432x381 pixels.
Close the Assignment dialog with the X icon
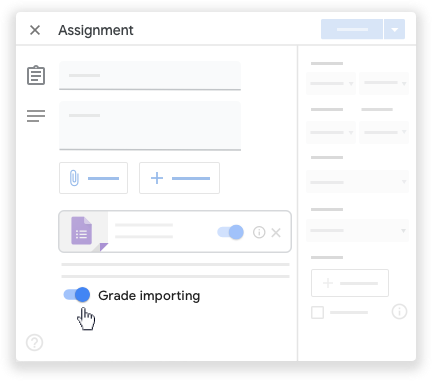point(35,30)
